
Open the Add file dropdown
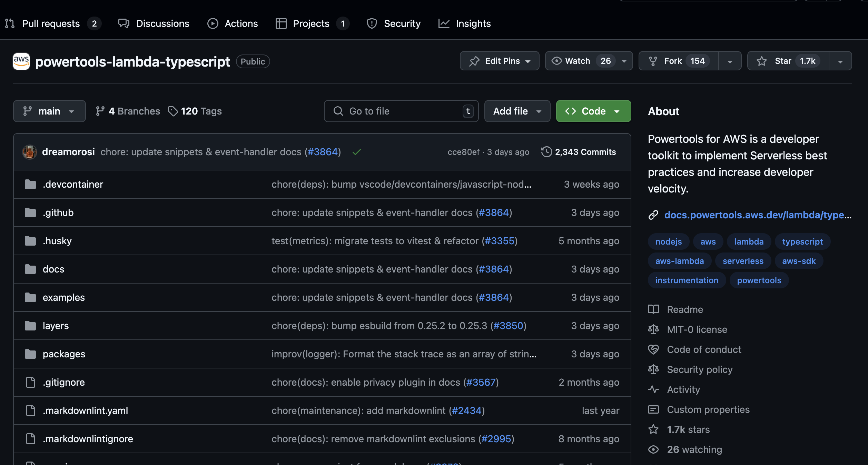[517, 111]
